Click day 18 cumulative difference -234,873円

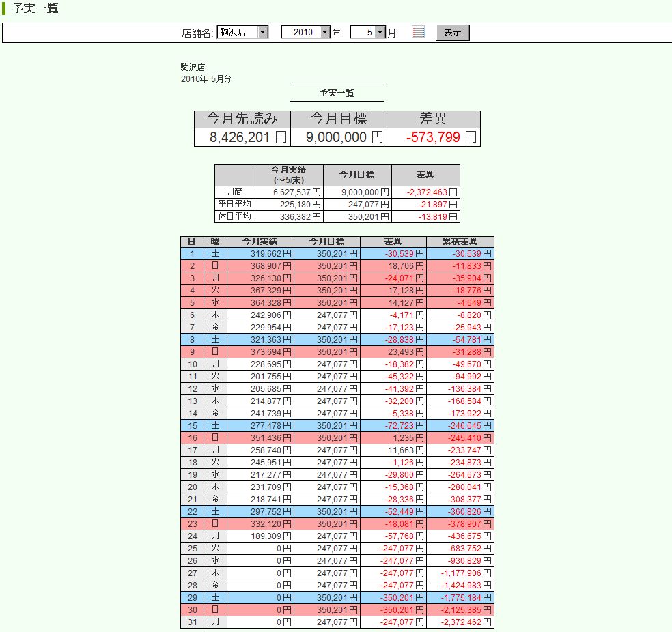(x=460, y=463)
